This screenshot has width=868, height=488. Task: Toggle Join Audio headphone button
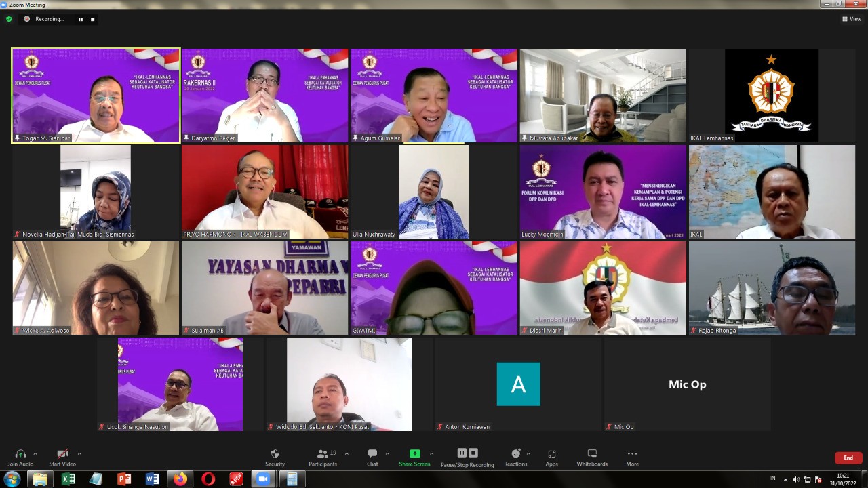20,457
